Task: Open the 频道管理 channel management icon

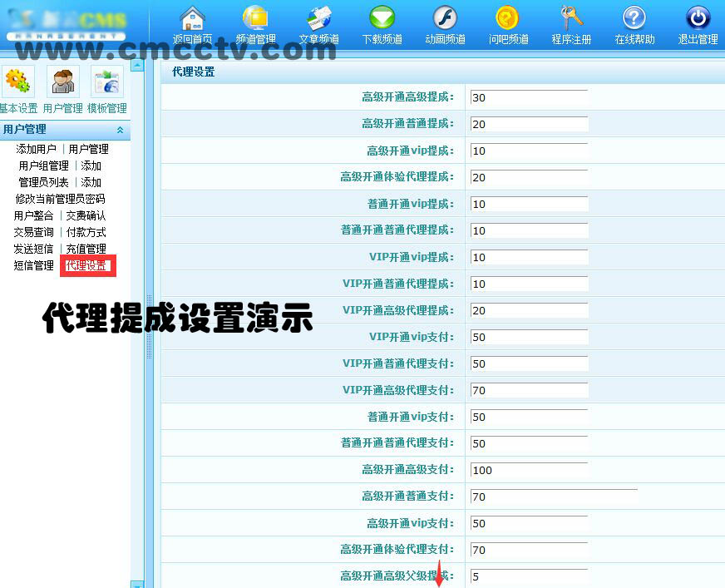Action: (256, 18)
